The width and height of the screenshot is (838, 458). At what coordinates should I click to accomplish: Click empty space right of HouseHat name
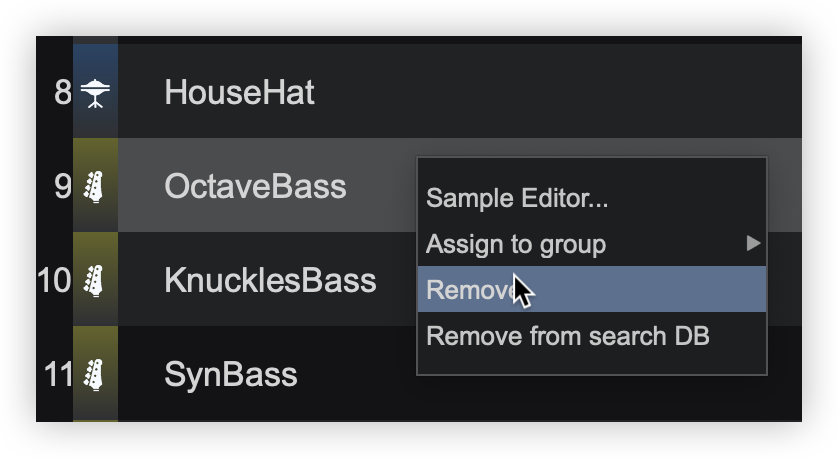coord(550,93)
